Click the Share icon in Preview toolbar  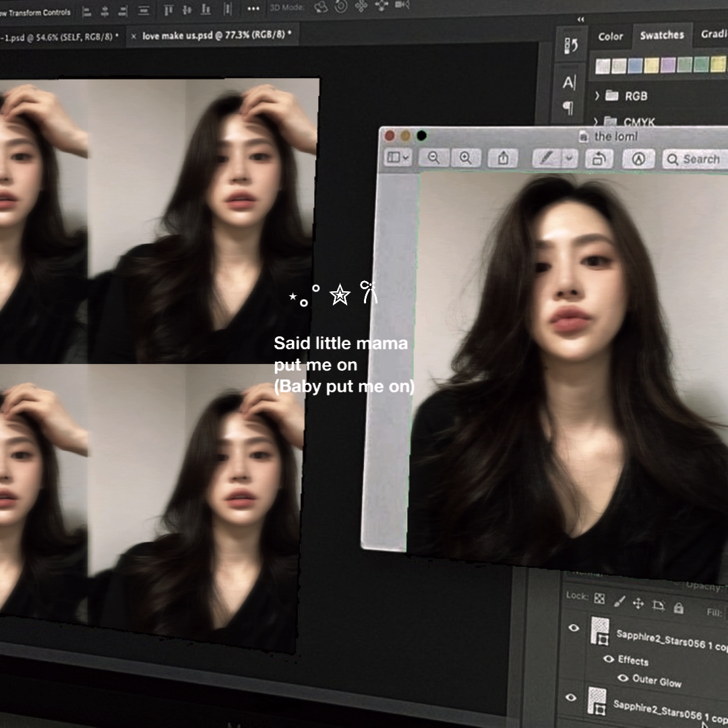pos(503,158)
